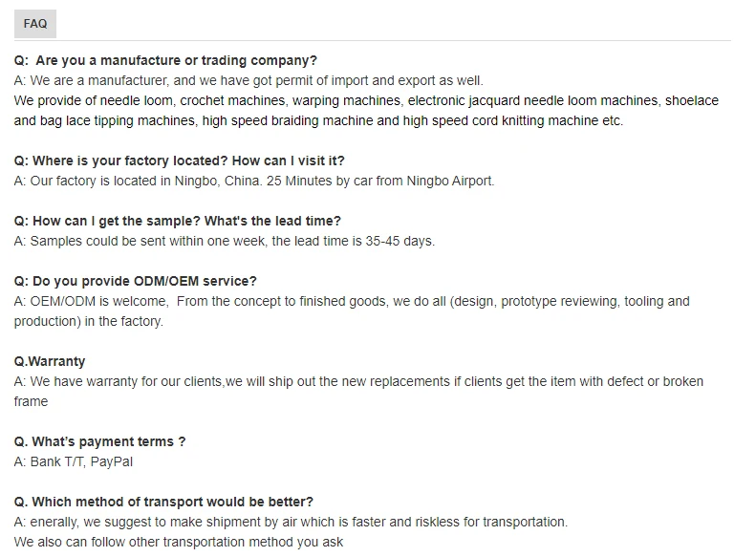Viewport: 756px width, 557px height.
Task: Click the answer about import and export permit
Action: tap(248, 80)
